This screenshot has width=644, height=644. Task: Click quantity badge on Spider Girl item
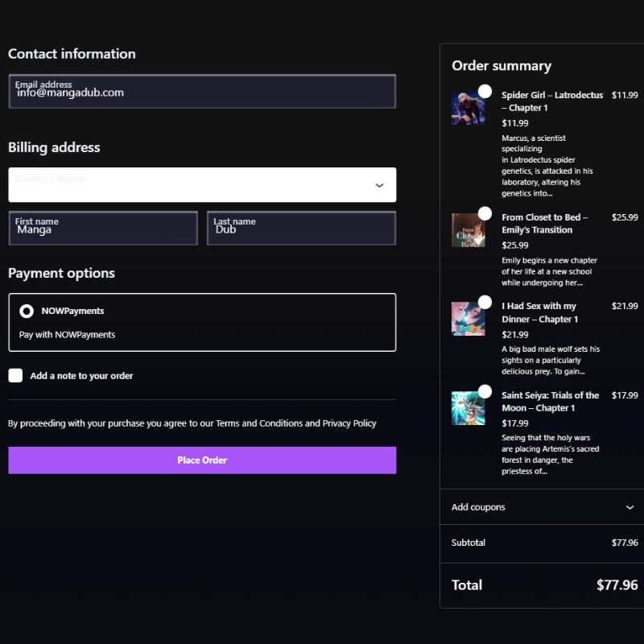(485, 91)
